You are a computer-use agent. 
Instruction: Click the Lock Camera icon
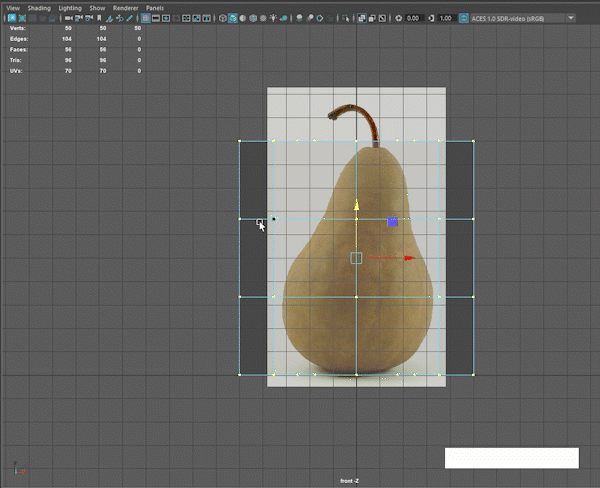pos(79,18)
